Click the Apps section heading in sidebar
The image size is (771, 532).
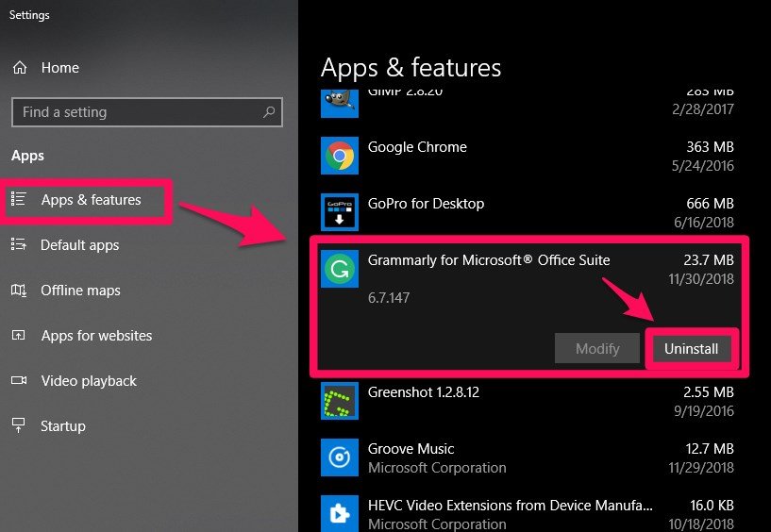point(27,156)
